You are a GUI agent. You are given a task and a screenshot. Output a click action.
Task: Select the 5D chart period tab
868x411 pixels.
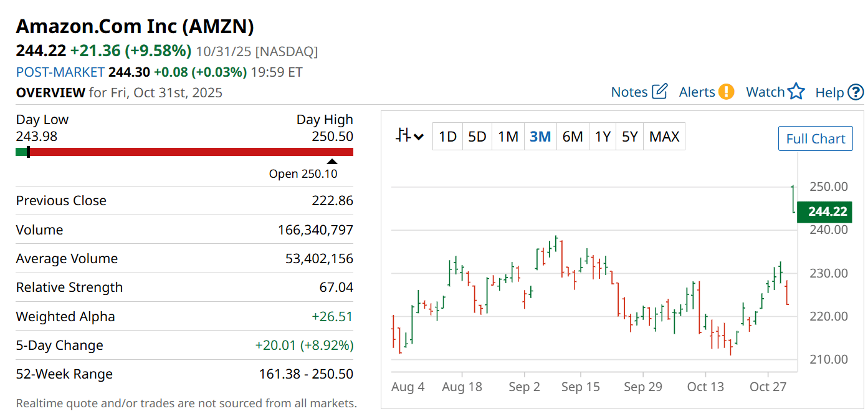[477, 137]
